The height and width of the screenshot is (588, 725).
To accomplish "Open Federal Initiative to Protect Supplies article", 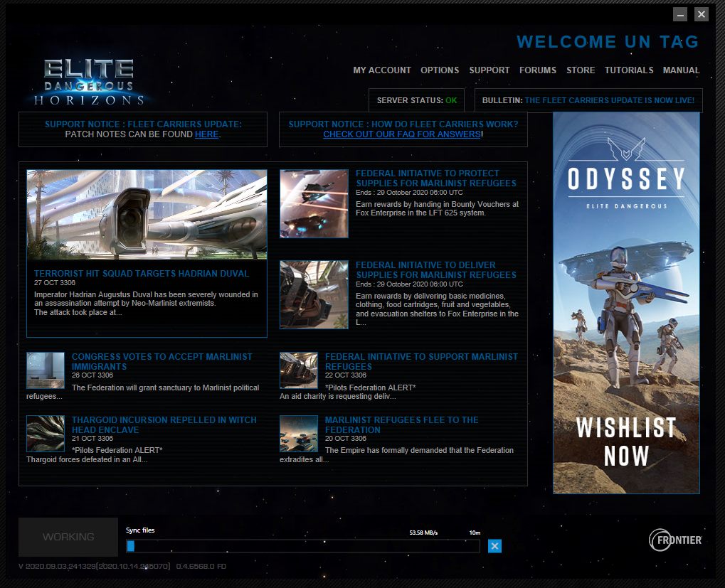I will pyautogui.click(x=436, y=178).
